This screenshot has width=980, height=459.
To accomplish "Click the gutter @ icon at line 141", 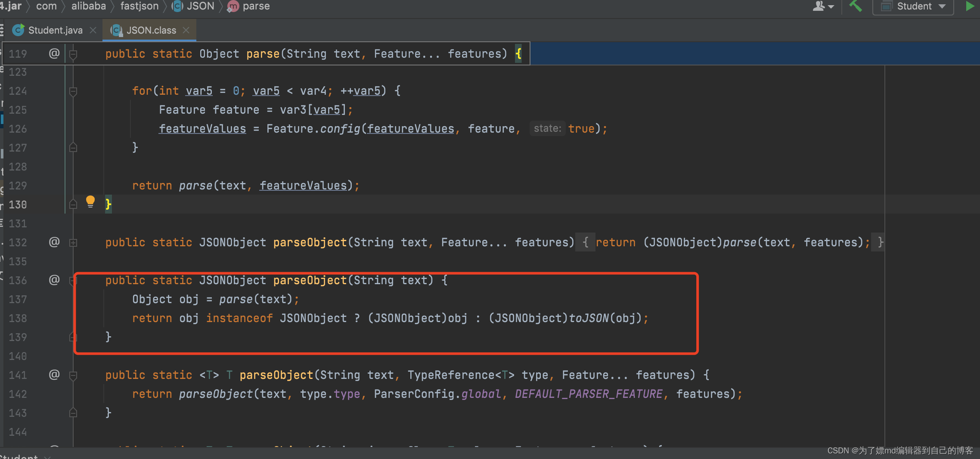I will coord(54,375).
